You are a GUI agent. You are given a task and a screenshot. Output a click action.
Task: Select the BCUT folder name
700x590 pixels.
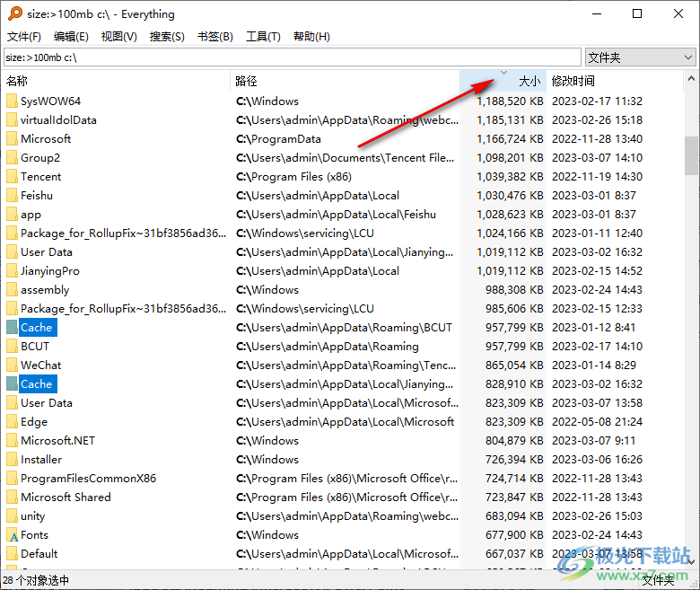pyautogui.click(x=35, y=346)
